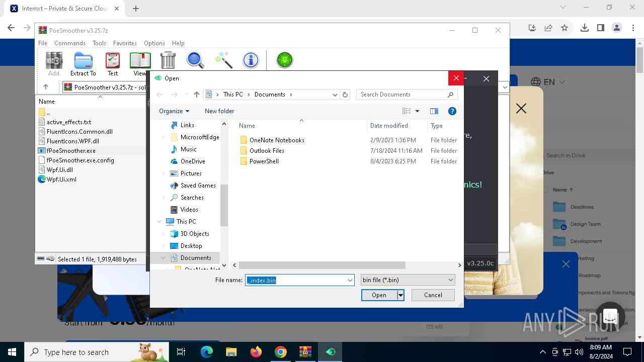Click the Delete trash can toolbar icon

click(168, 60)
